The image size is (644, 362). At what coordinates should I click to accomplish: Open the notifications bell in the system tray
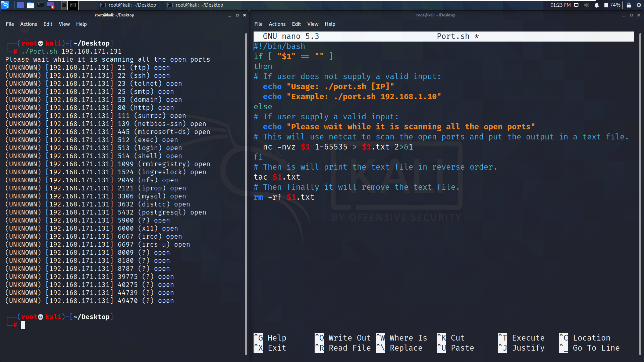point(596,5)
